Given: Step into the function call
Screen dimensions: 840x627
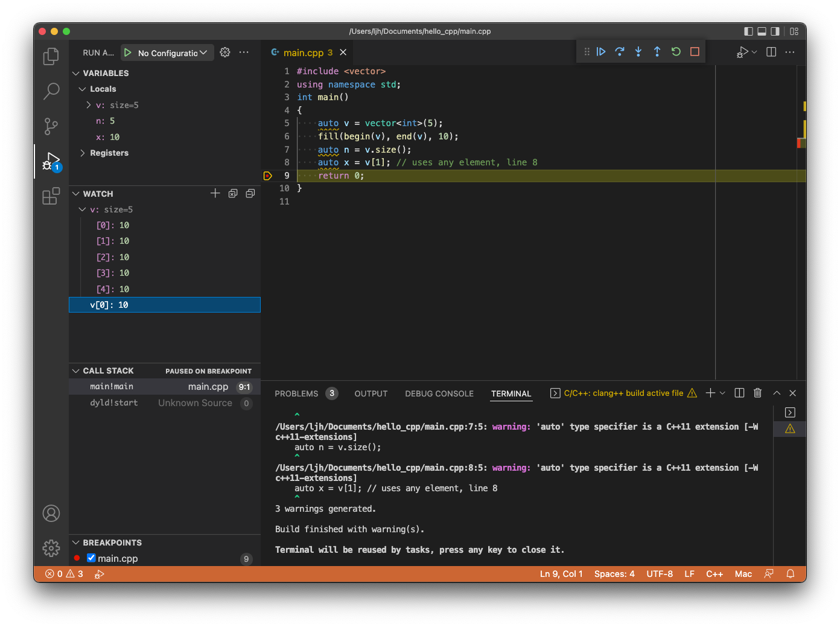Looking at the screenshot, I should tap(638, 52).
